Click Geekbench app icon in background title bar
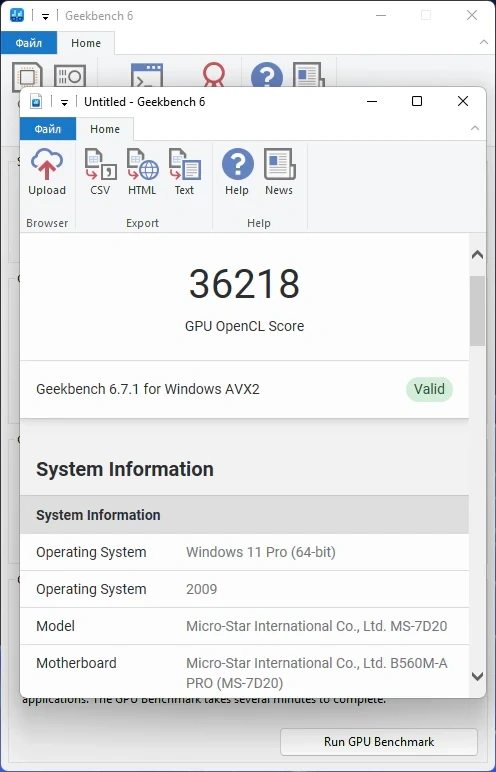The image size is (496, 772). [17, 15]
